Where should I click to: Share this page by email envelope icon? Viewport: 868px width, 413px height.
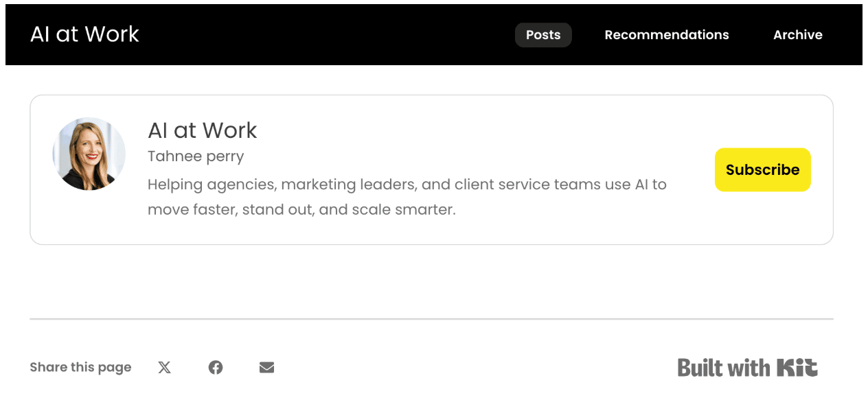point(267,368)
